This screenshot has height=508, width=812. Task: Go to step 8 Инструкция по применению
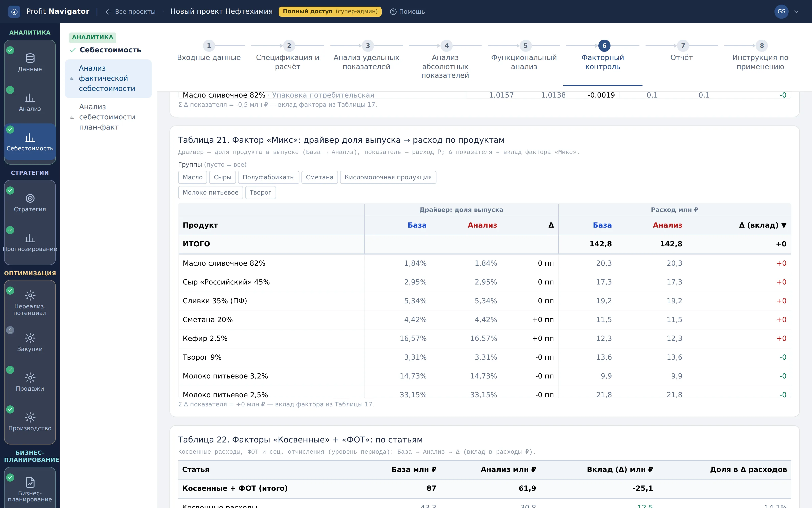760,56
